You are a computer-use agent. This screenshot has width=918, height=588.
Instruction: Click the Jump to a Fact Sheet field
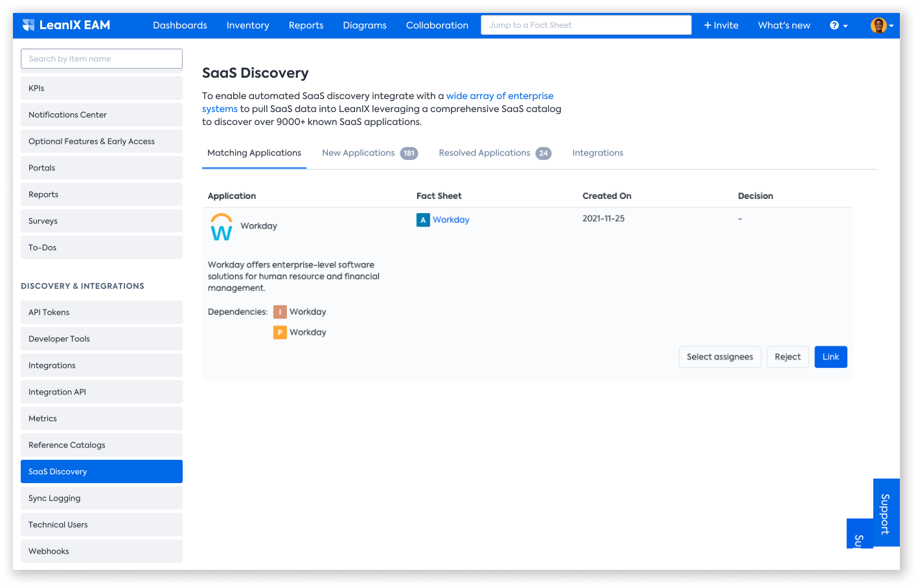click(586, 25)
